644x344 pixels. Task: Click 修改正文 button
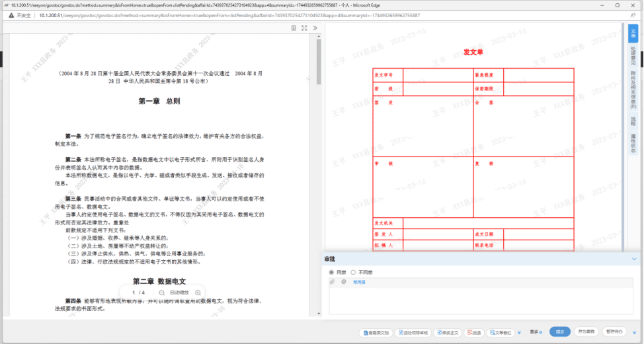[448, 333]
